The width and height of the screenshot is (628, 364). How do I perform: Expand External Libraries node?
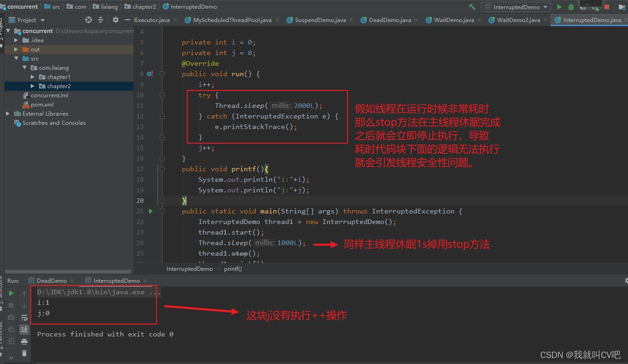(x=8, y=114)
